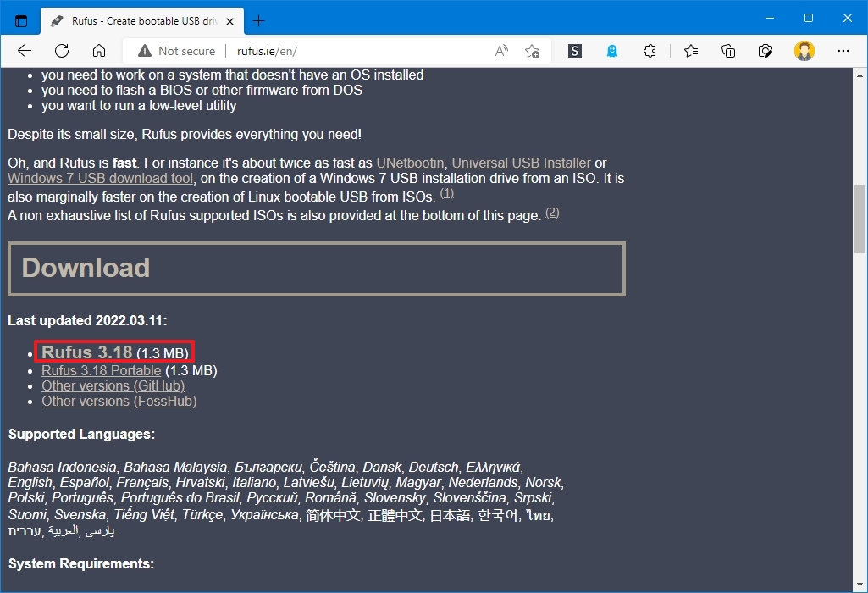The height and width of the screenshot is (593, 868).
Task: Close the Rufus tab
Action: 229,21
